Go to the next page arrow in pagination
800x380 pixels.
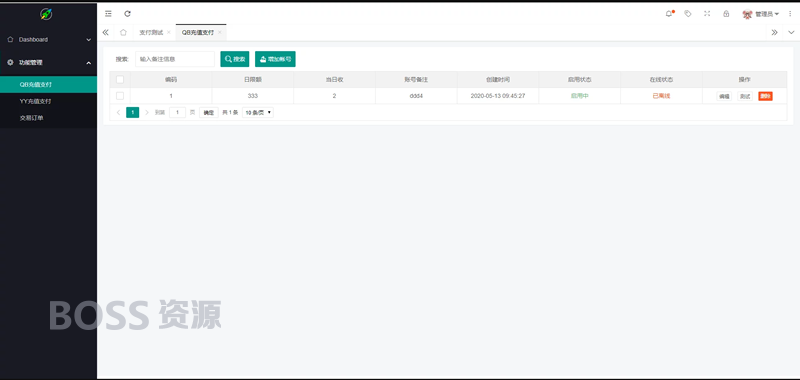coord(147,112)
